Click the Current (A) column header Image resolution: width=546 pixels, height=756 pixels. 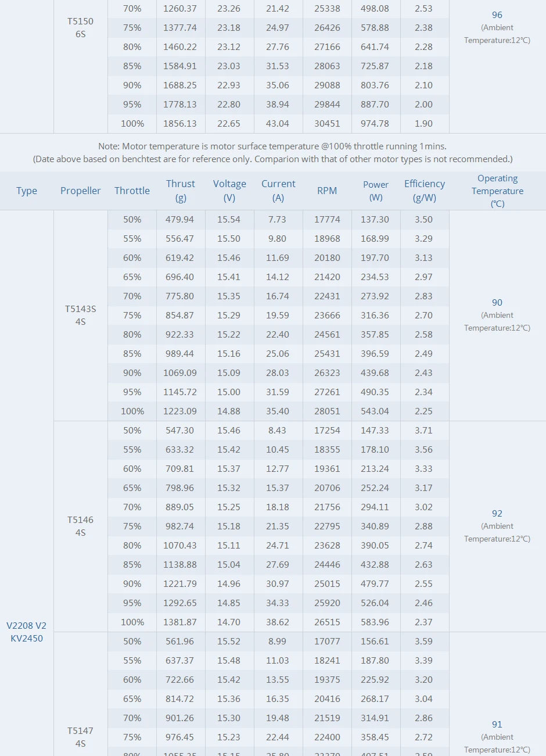278,191
